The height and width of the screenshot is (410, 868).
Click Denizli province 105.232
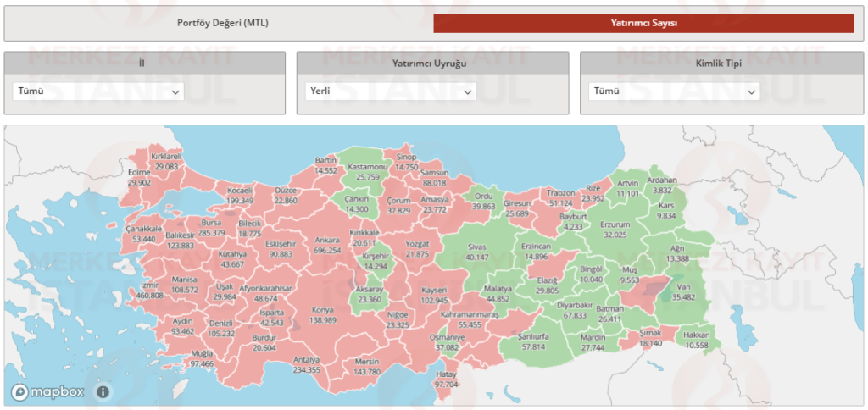click(221, 328)
